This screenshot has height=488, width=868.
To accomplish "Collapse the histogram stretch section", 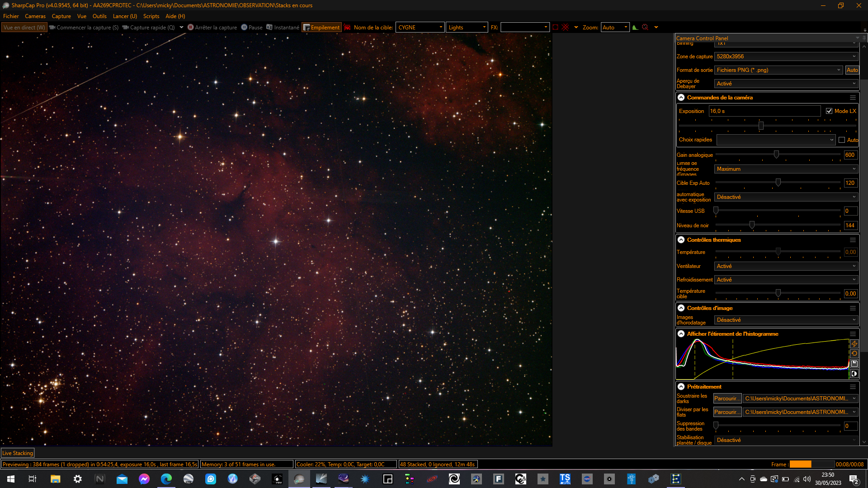I will point(681,334).
